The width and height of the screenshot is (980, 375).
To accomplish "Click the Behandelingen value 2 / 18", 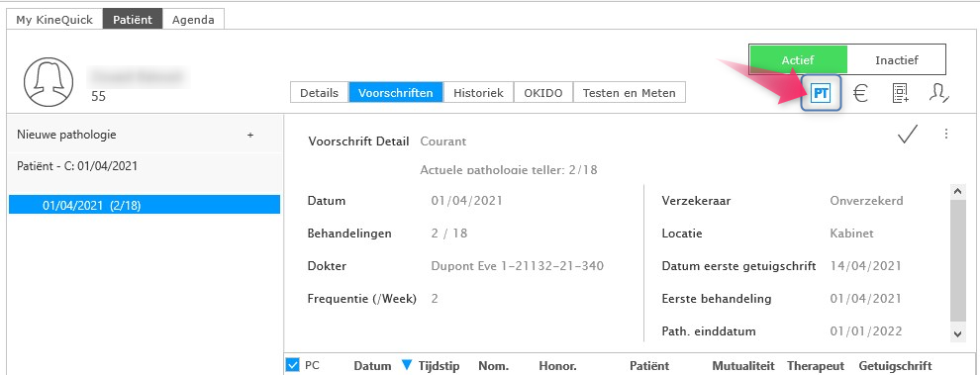I will (x=448, y=234).
